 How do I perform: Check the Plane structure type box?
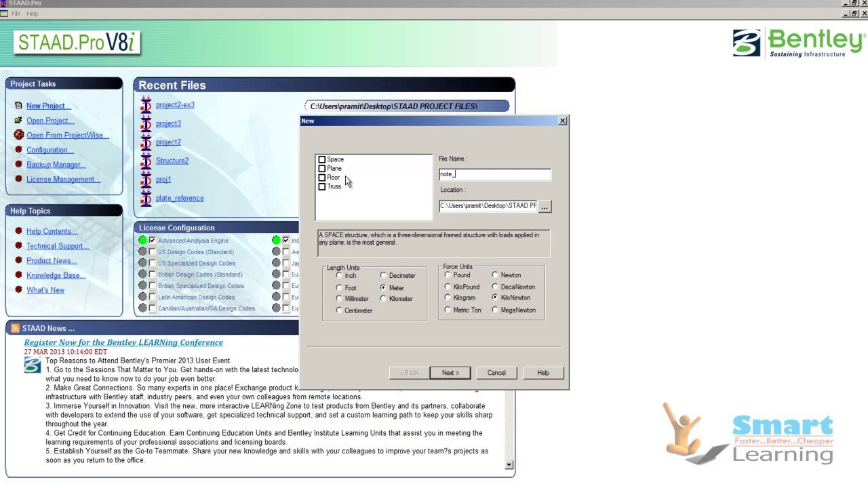322,169
